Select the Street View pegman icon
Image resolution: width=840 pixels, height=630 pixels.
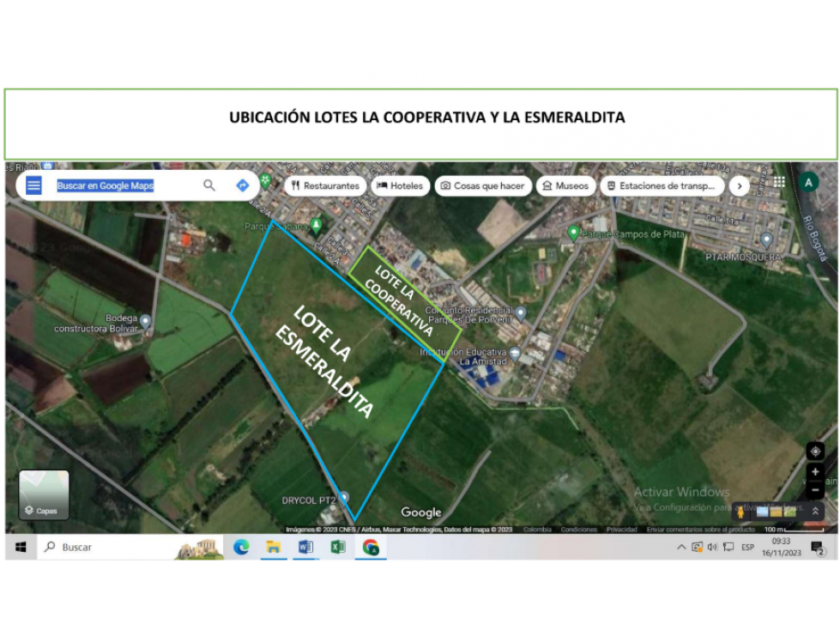740,512
